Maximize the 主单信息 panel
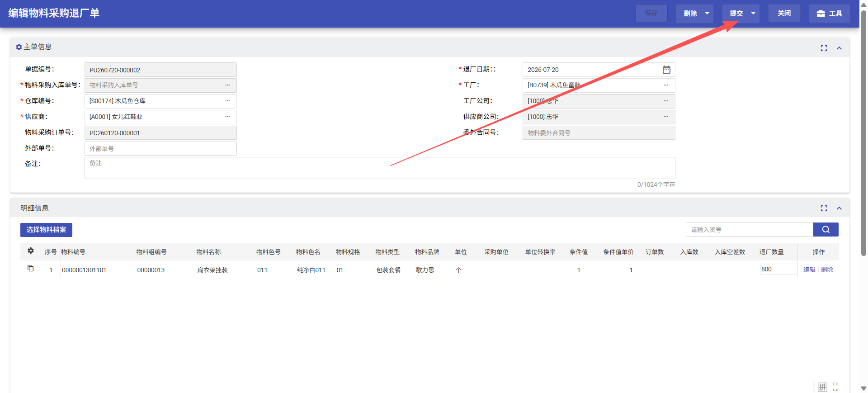The height and width of the screenshot is (393, 868). 824,48
